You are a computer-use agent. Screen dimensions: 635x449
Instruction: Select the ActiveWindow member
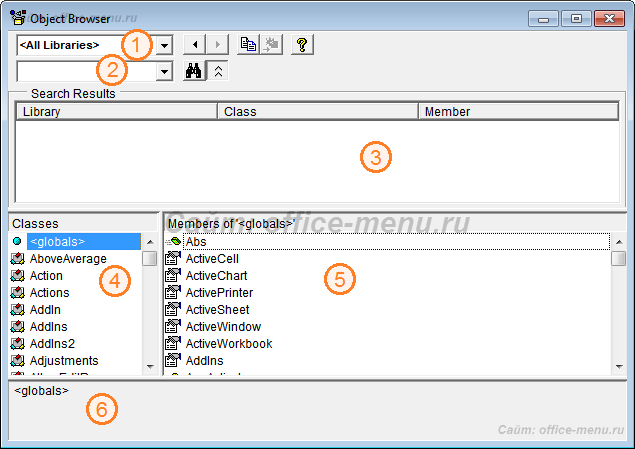pos(223,326)
